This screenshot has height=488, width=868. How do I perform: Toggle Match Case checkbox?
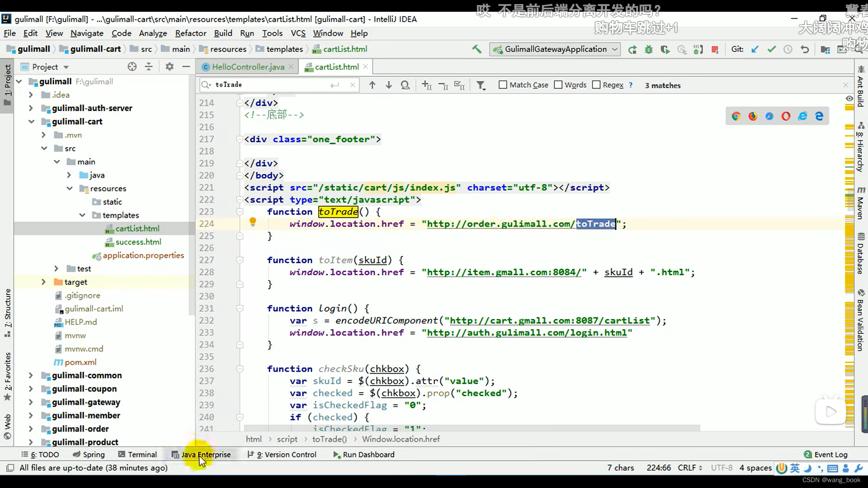[x=503, y=85]
